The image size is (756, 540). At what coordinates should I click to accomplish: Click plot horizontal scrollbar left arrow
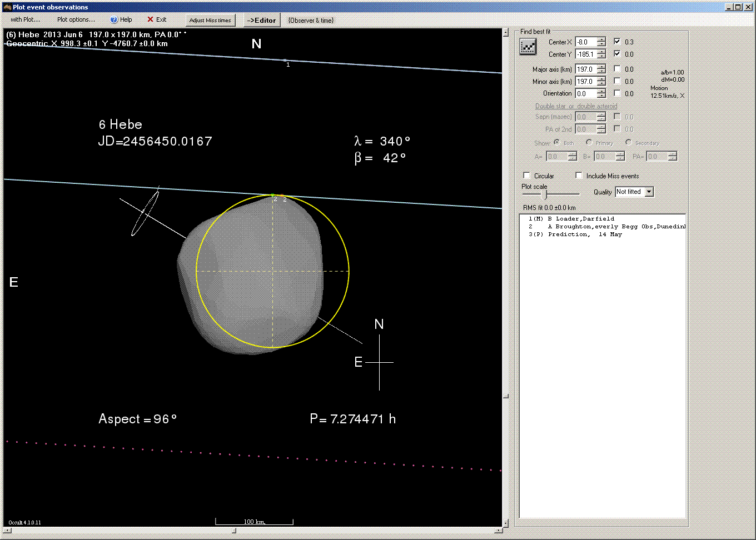(7, 531)
